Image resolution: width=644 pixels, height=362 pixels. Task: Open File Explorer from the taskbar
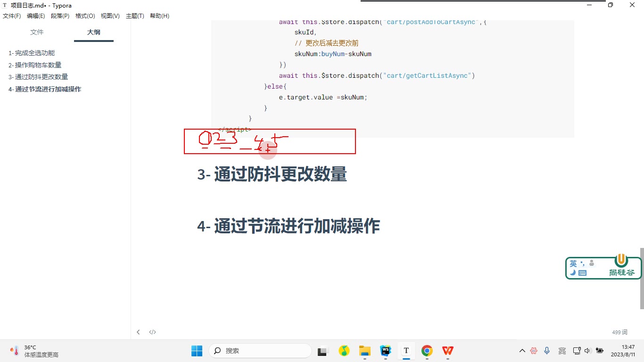click(x=364, y=351)
